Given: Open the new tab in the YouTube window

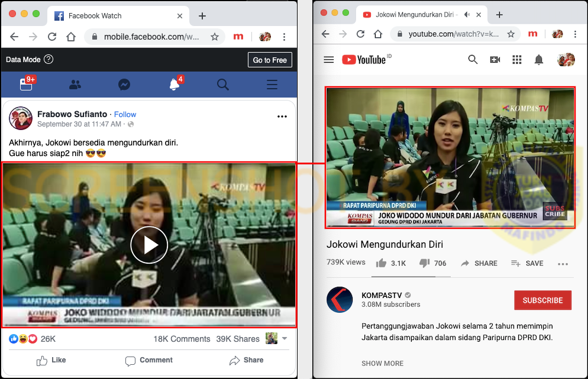Looking at the screenshot, I should pos(499,15).
